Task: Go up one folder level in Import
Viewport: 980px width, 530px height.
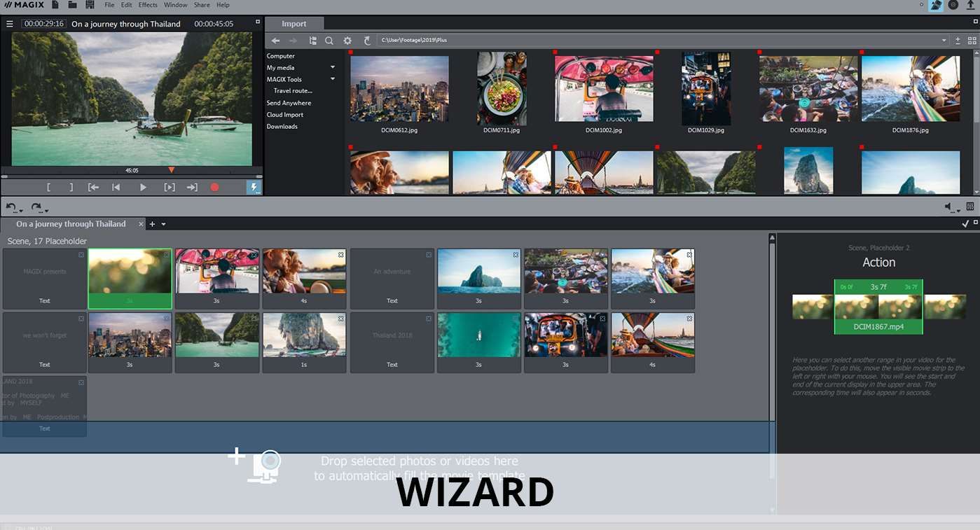Action: coord(366,41)
